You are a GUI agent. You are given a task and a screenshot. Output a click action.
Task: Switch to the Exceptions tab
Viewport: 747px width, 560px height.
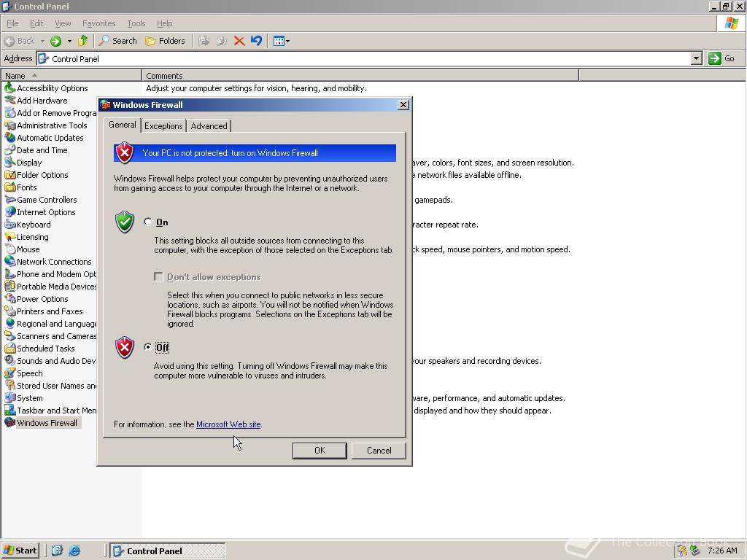(163, 126)
